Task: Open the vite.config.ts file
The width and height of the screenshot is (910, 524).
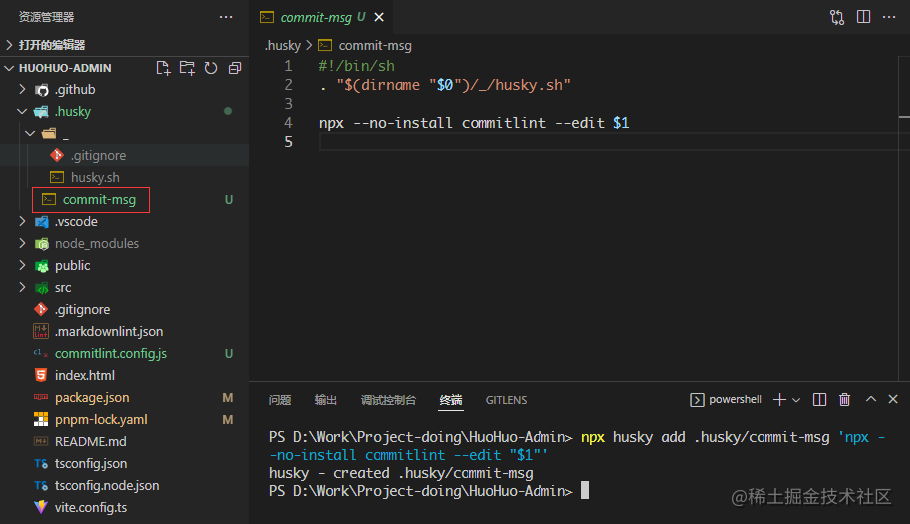Action: [x=124, y=508]
